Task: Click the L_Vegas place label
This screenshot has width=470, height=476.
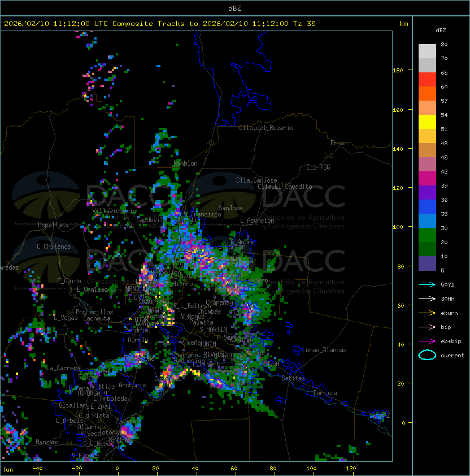Action: pos(66,318)
